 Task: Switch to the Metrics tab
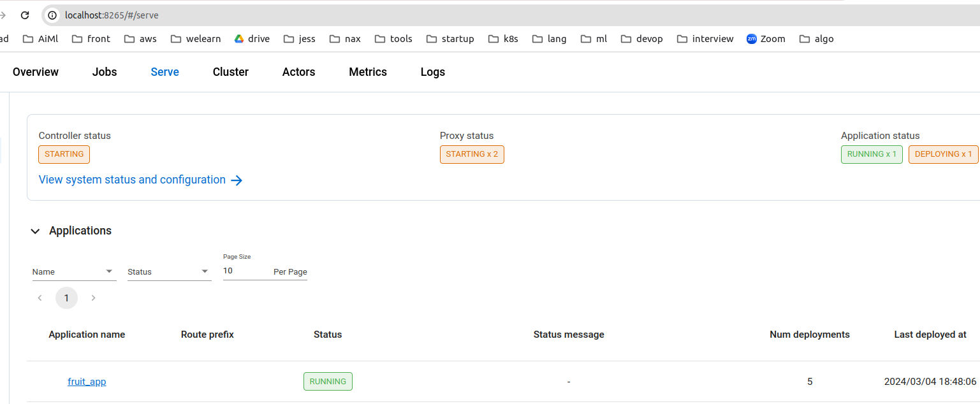coord(368,71)
